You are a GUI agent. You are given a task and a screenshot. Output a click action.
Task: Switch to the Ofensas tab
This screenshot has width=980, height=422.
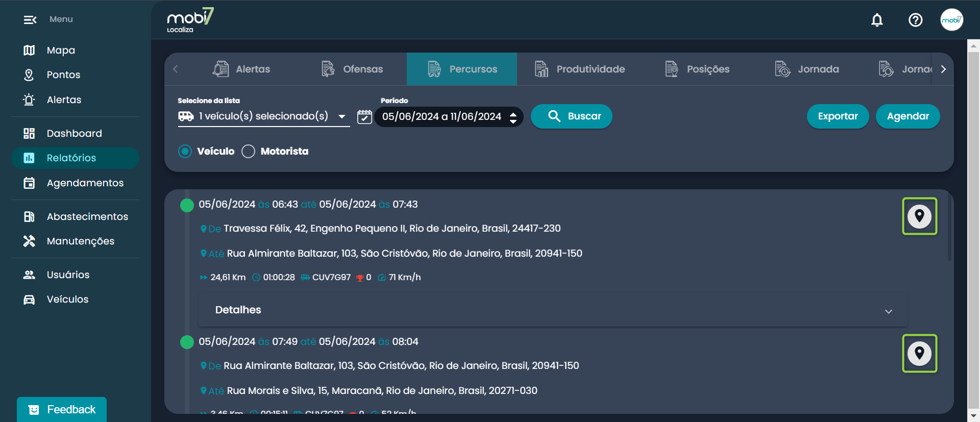[353, 69]
